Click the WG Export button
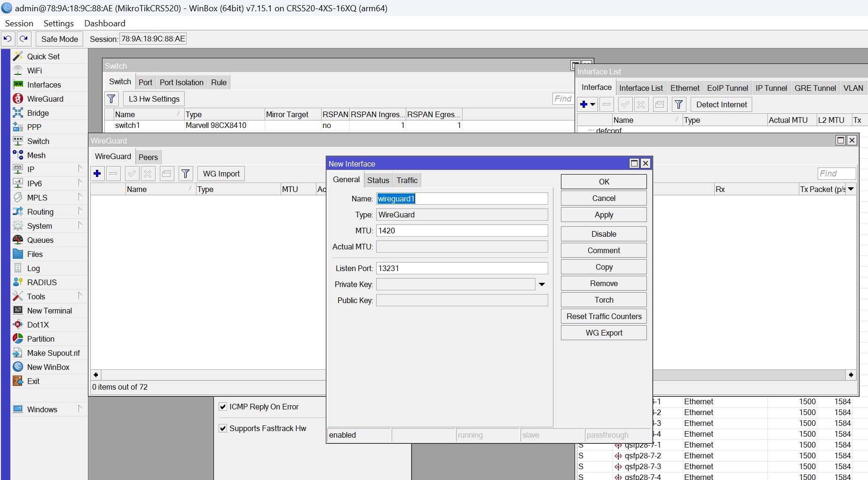Viewport: 868px width, 480px height. click(x=603, y=333)
